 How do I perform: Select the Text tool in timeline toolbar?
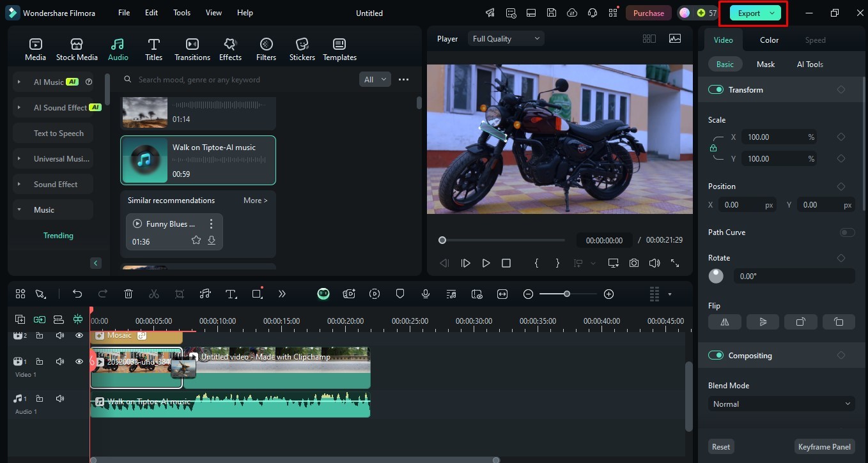pos(231,294)
